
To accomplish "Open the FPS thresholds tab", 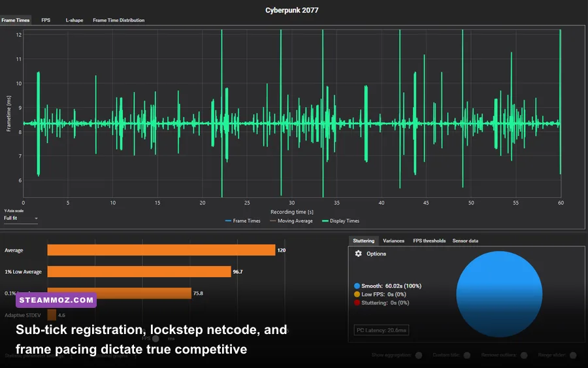I will coord(429,241).
